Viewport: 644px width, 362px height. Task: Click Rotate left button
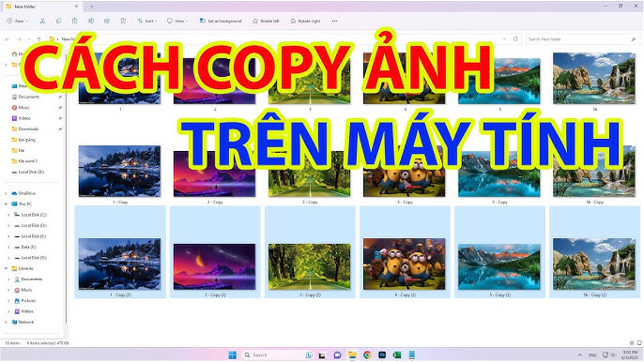point(266,21)
